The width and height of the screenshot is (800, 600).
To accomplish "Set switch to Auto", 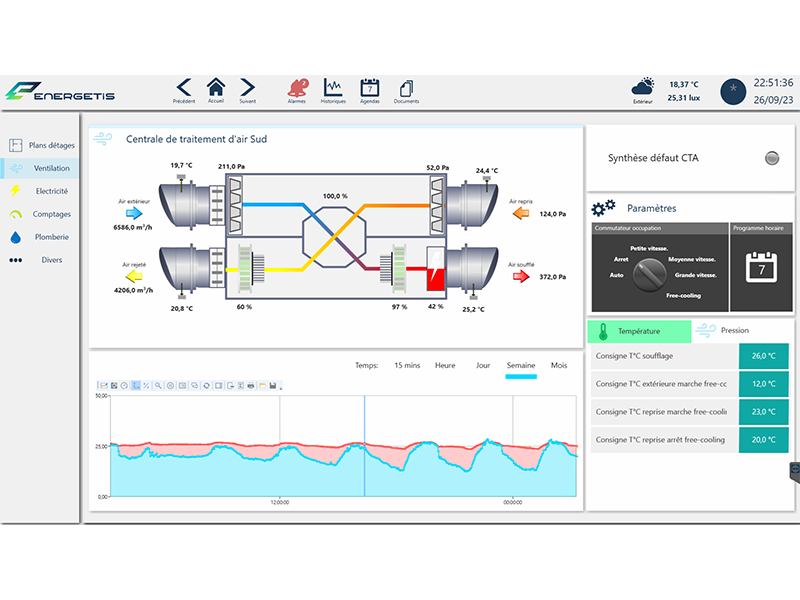I will (x=616, y=275).
